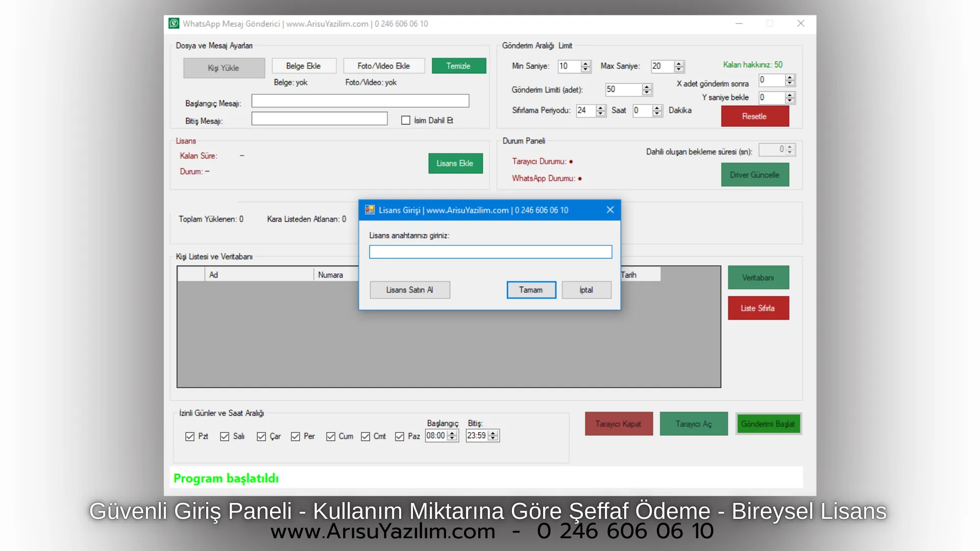980x551 pixels.
Task: Uncheck the Cum day checkbox
Action: (331, 437)
